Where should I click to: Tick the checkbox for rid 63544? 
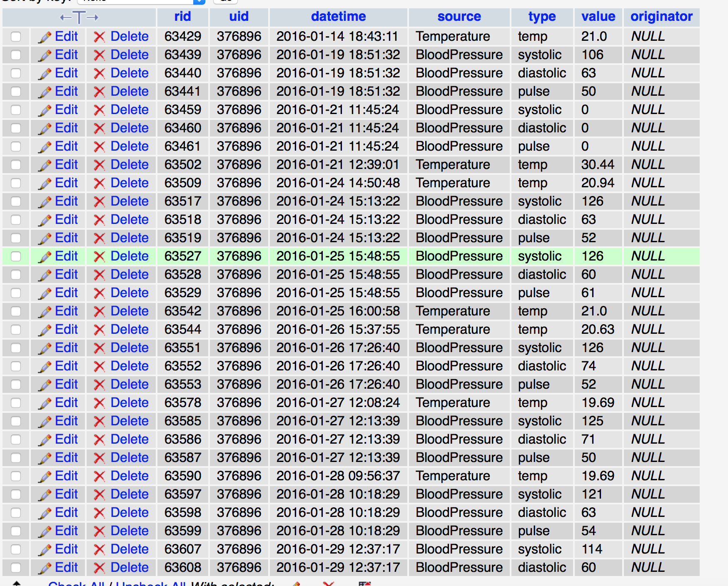click(x=16, y=330)
